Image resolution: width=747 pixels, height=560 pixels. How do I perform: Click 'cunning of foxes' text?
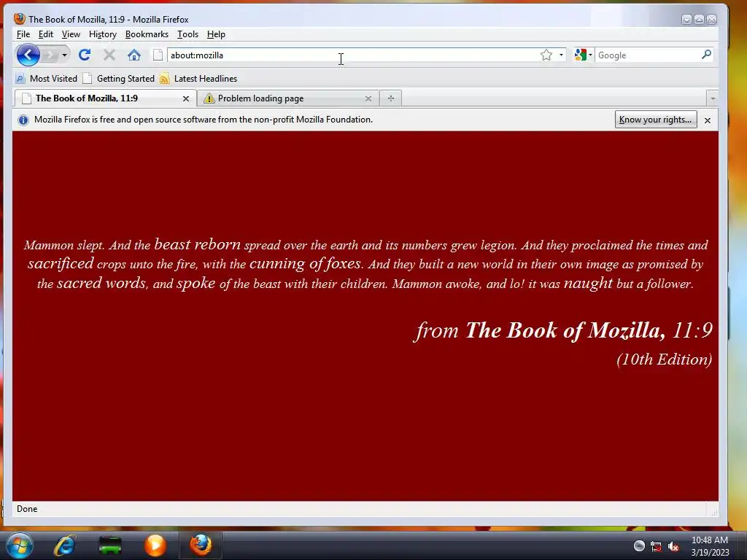click(306, 263)
